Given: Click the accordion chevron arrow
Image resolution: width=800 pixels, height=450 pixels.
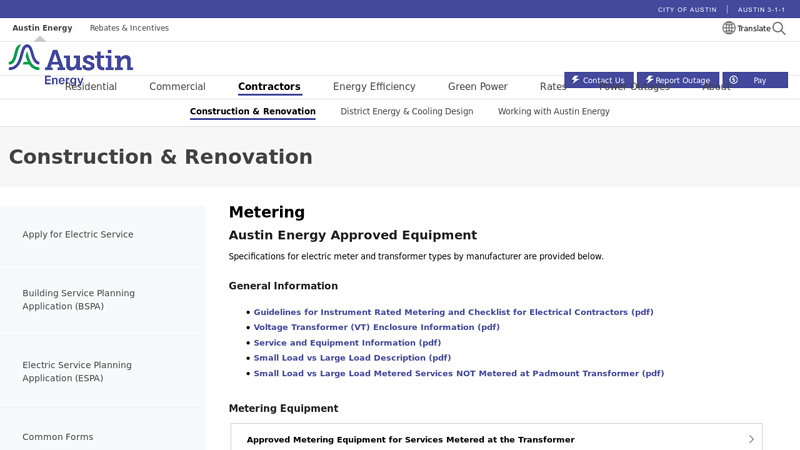Looking at the screenshot, I should click(x=751, y=439).
